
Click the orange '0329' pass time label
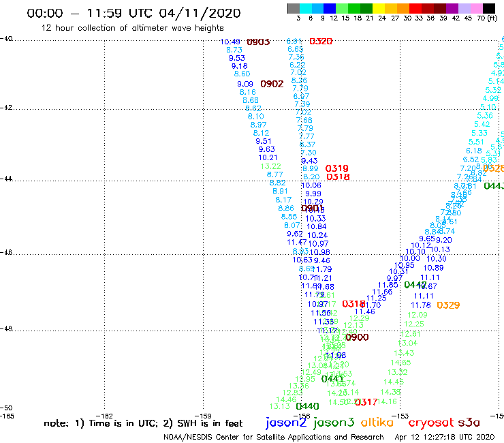448,305
